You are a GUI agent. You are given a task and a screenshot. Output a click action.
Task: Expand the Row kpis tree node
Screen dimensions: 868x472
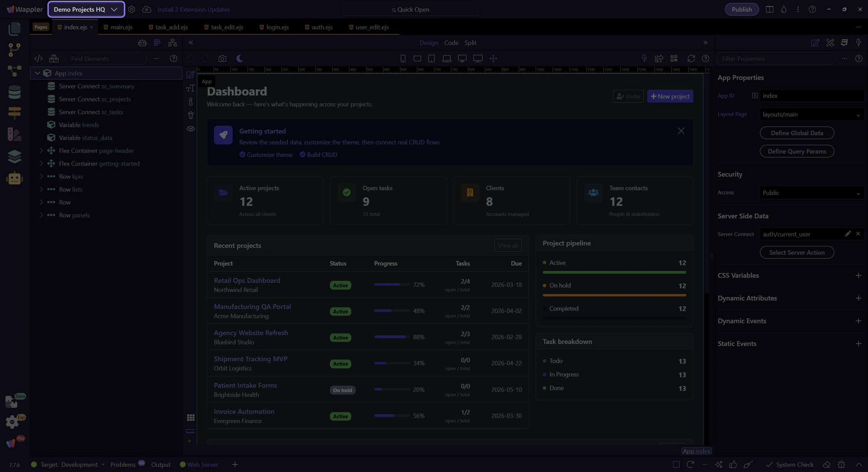tap(41, 176)
